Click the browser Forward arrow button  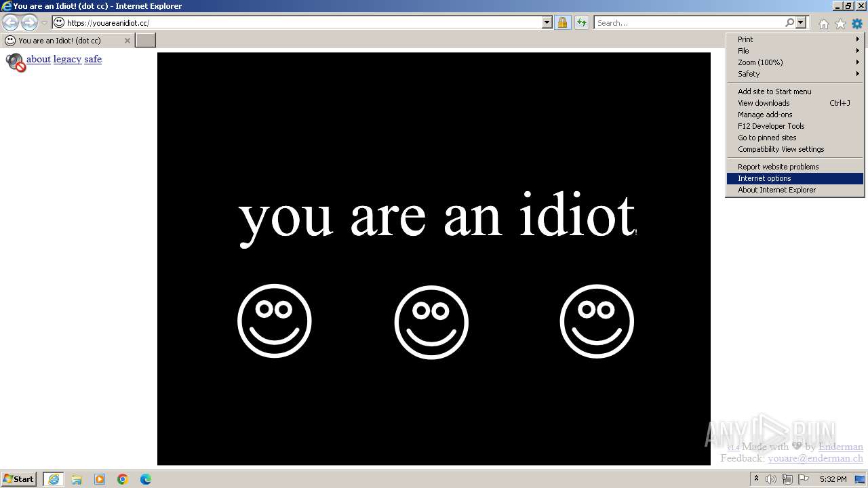(29, 23)
